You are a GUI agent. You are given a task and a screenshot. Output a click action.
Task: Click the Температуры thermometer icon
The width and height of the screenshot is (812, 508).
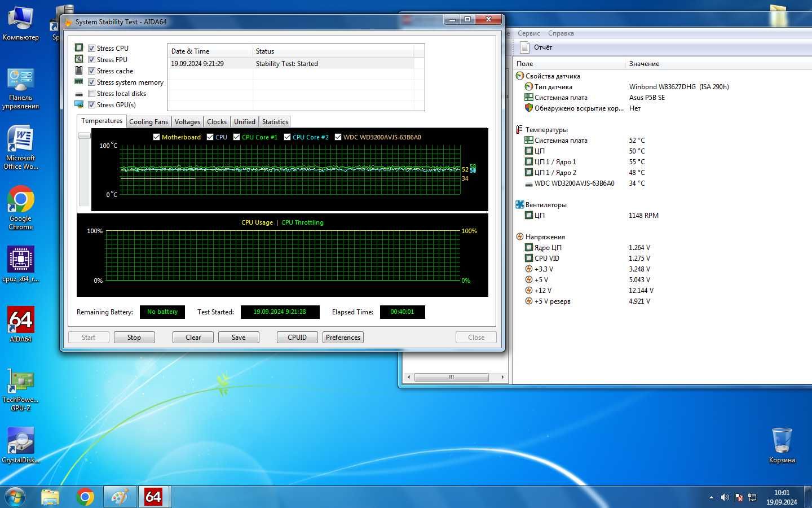pos(519,129)
